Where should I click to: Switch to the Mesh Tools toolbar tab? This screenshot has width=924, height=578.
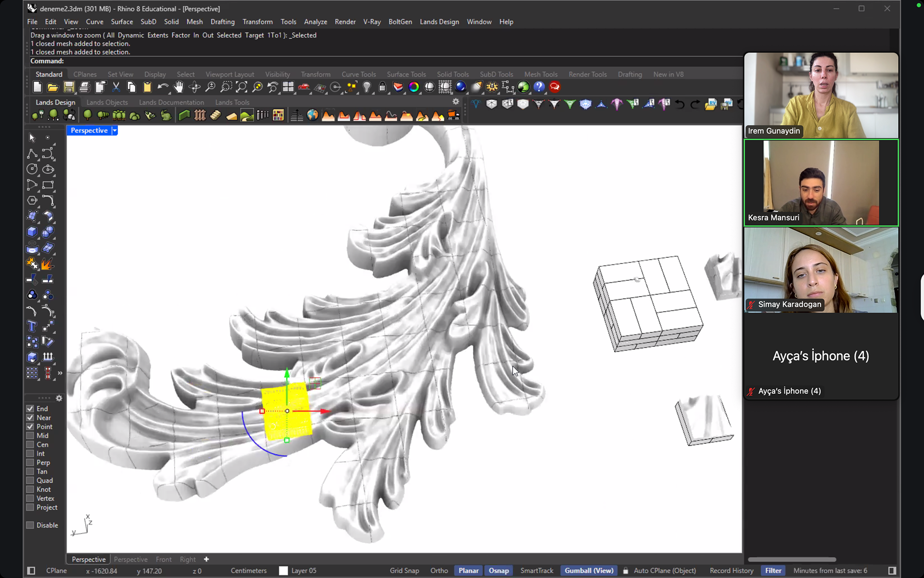pos(540,74)
